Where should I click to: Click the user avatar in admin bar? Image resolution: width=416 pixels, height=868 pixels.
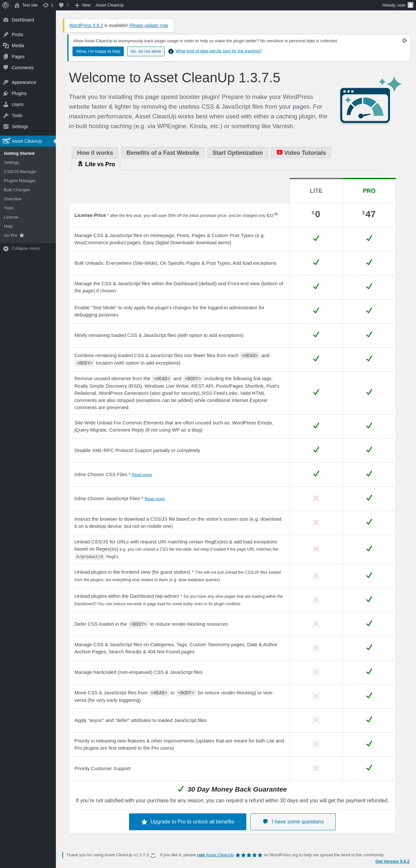tap(410, 5)
